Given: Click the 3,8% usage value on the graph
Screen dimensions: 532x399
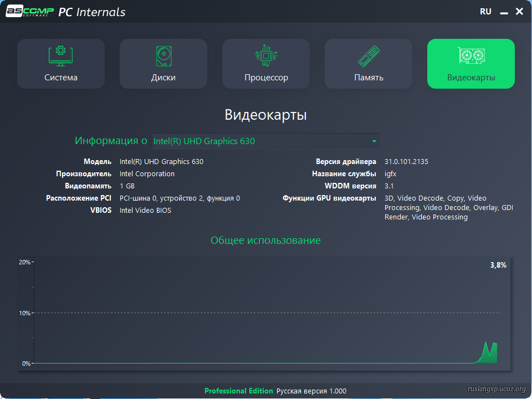Looking at the screenshot, I should click(x=498, y=265).
